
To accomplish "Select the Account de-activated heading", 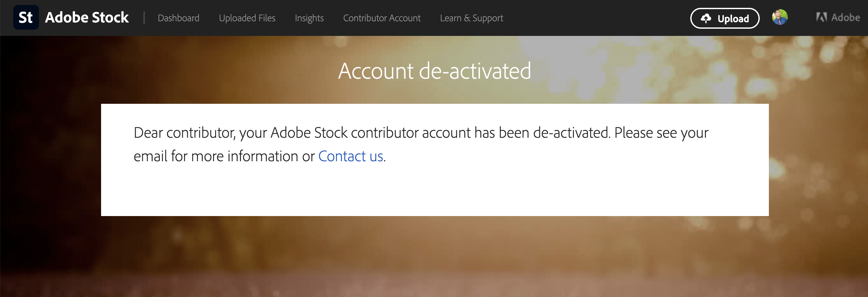I will (x=435, y=71).
